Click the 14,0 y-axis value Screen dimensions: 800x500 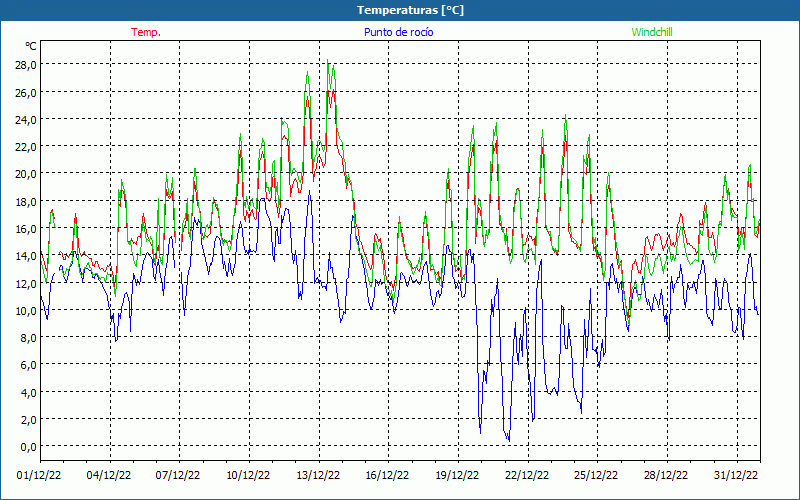coord(27,256)
